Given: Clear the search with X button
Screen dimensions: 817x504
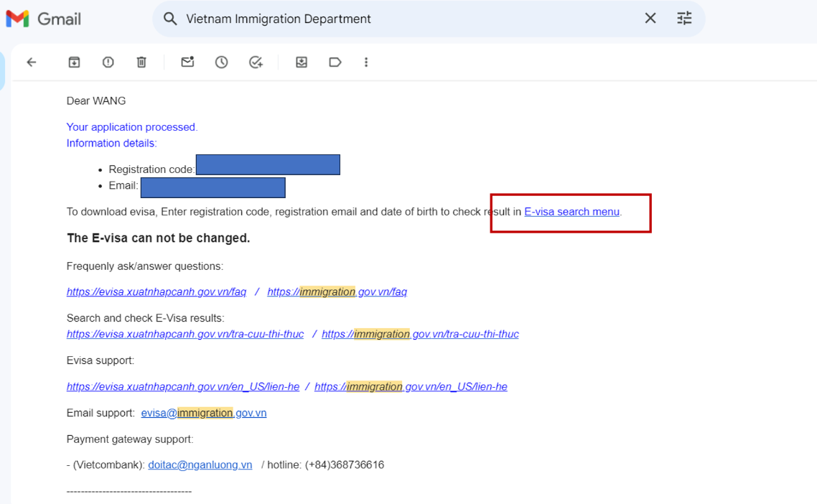Looking at the screenshot, I should [650, 19].
